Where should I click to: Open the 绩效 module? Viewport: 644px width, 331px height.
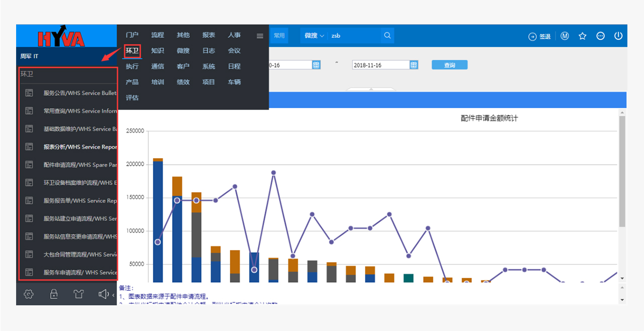[183, 82]
